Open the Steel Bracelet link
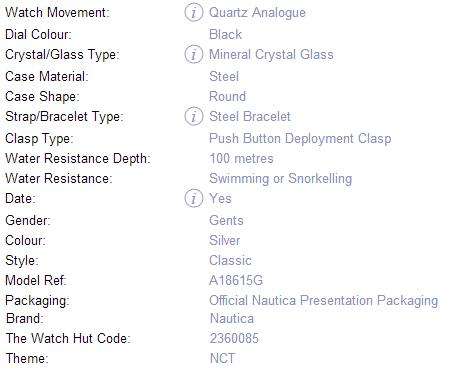 (250, 116)
